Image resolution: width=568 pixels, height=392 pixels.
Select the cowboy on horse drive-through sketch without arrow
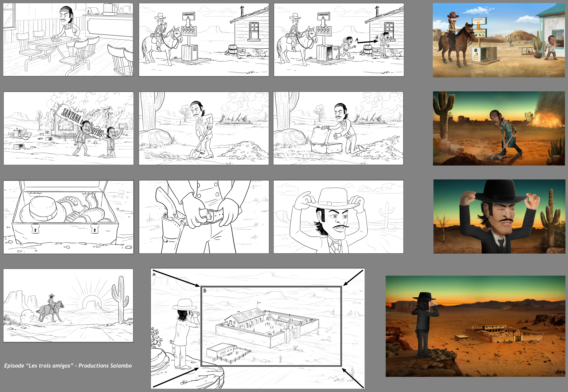(204, 40)
